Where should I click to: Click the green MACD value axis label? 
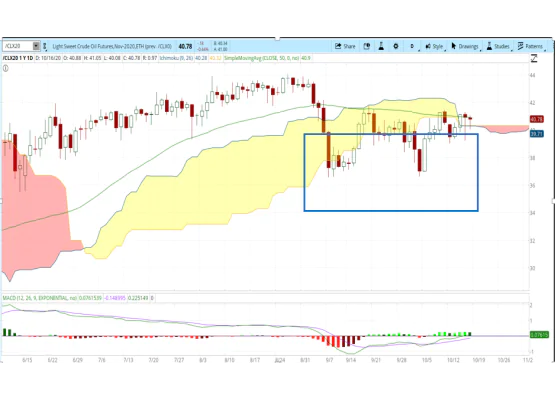(539, 335)
